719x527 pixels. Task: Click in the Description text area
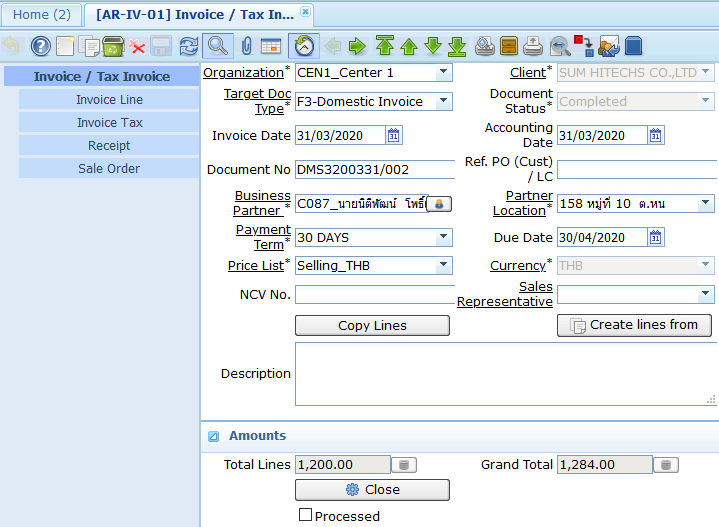point(506,374)
